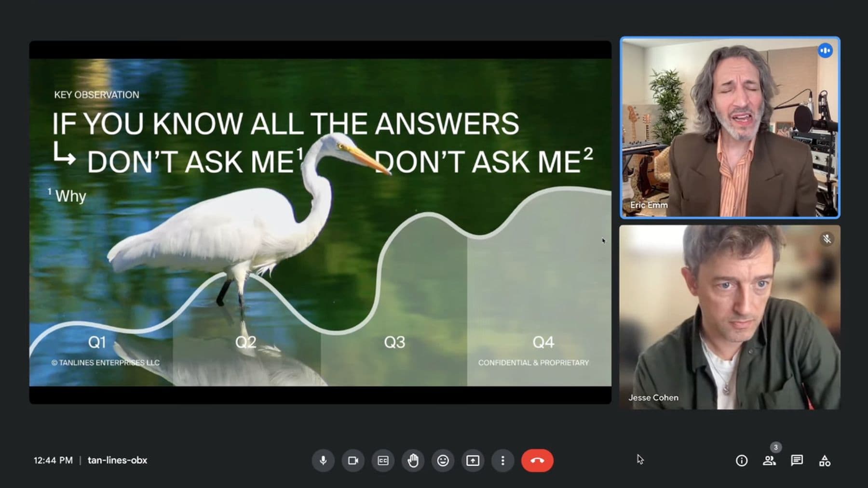
Task: Select Jesse Cohen's video tile
Action: 730,317
